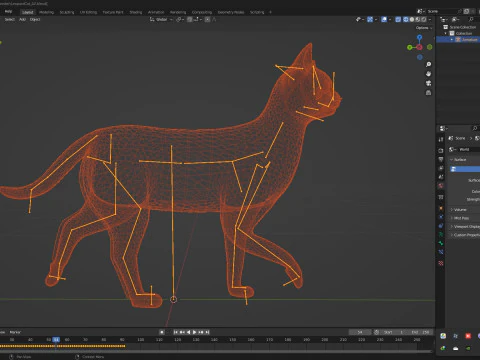Switch to solid viewport shading
This screenshot has height=360, width=480.
412,20
